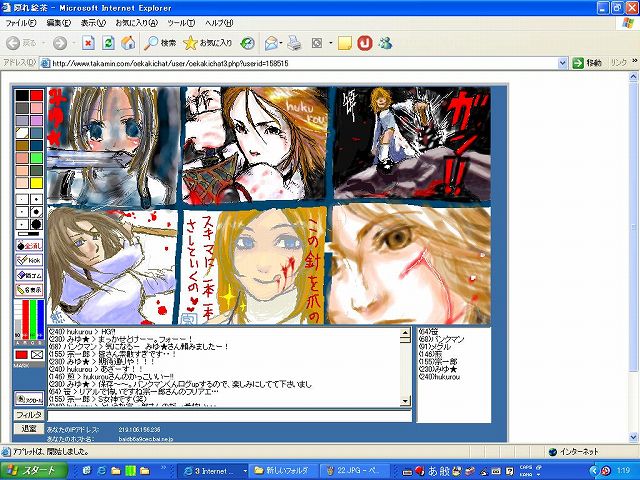The image size is (640, 480).
Task: Expand the Links toolbar chevron
Action: pos(635,61)
